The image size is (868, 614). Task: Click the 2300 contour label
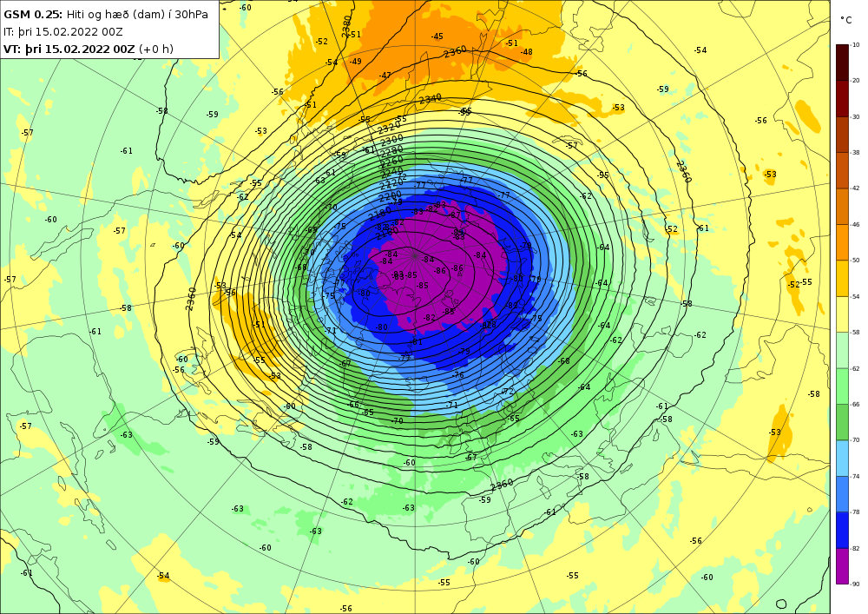tap(392, 140)
